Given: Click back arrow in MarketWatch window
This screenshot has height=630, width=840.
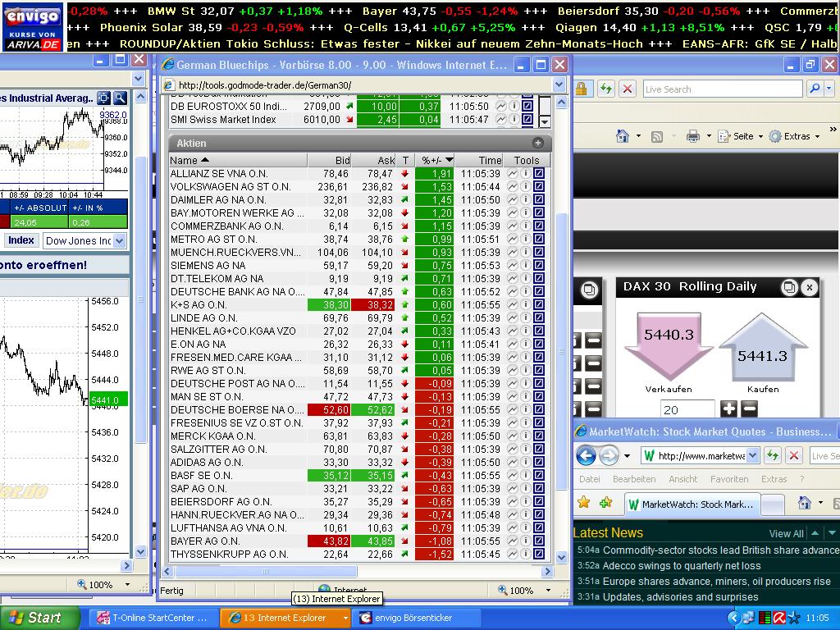Looking at the screenshot, I should tap(586, 456).
